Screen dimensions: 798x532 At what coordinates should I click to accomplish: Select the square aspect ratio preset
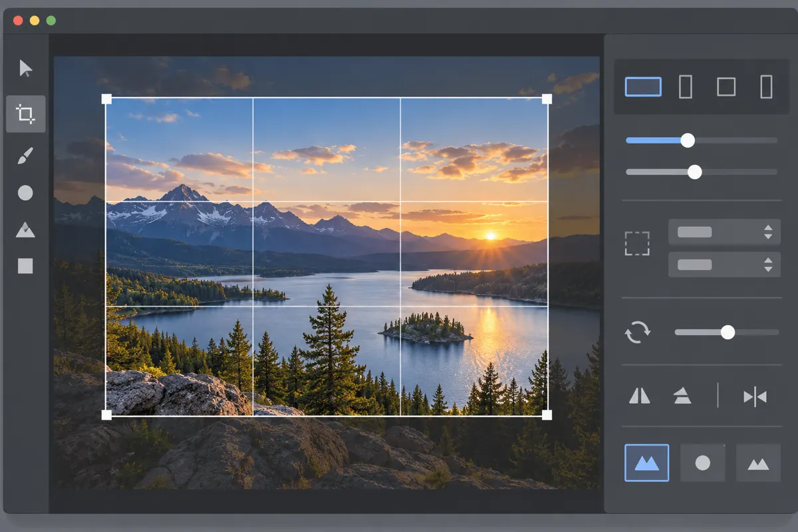(726, 87)
